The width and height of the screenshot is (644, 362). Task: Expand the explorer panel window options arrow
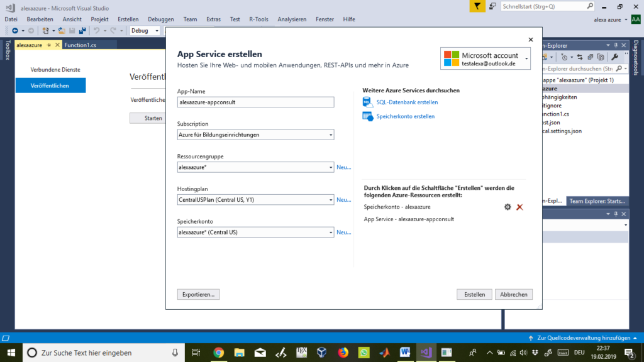click(608, 45)
